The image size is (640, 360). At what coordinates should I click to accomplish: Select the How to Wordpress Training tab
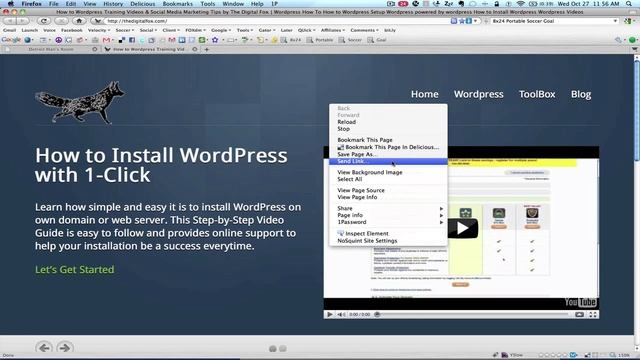coord(149,49)
